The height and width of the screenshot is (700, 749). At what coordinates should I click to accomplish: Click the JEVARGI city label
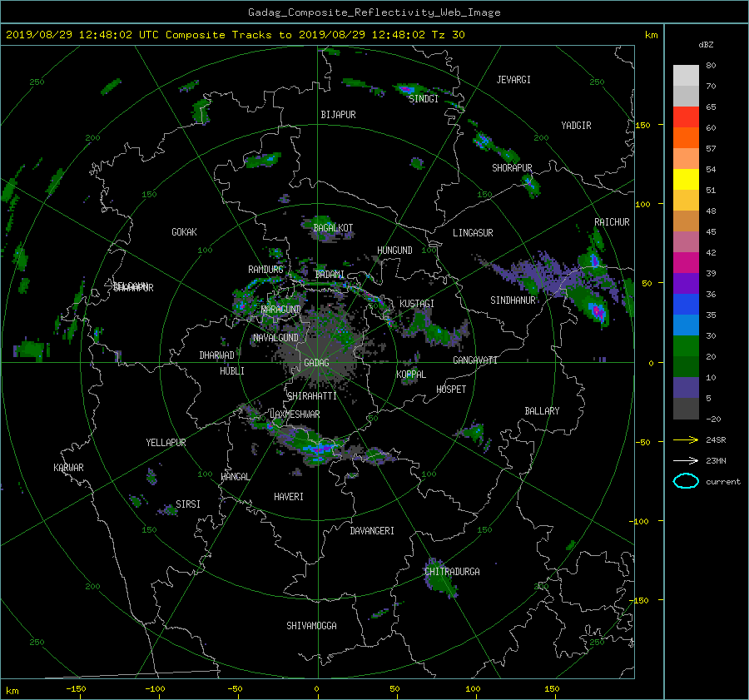pyautogui.click(x=513, y=80)
